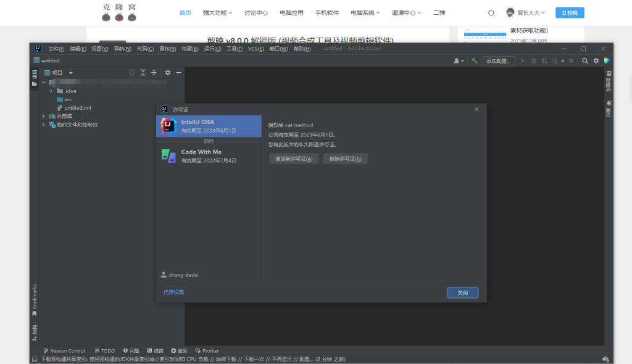Expand the .idea folder
632x364 pixels.
[x=51, y=91]
